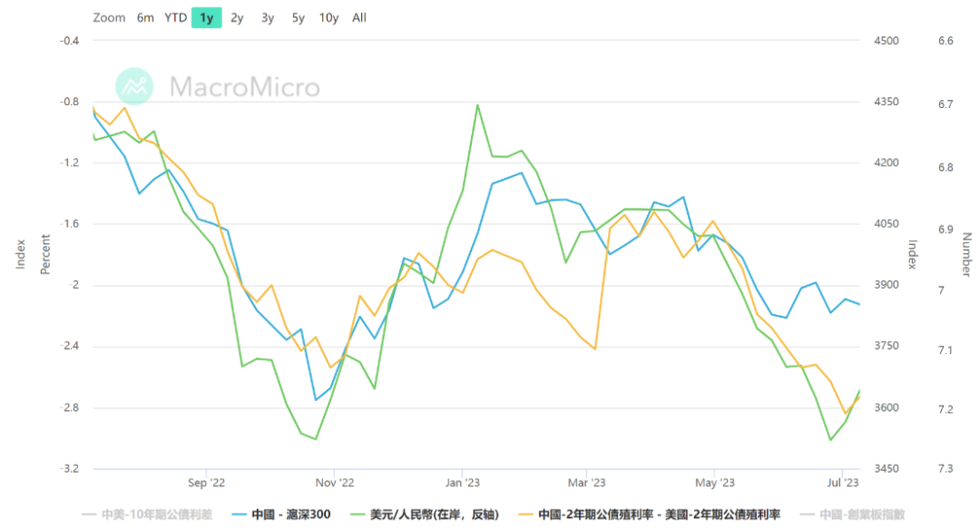980x530 pixels.
Task: Switch to the 5y zoom range
Action: [299, 18]
